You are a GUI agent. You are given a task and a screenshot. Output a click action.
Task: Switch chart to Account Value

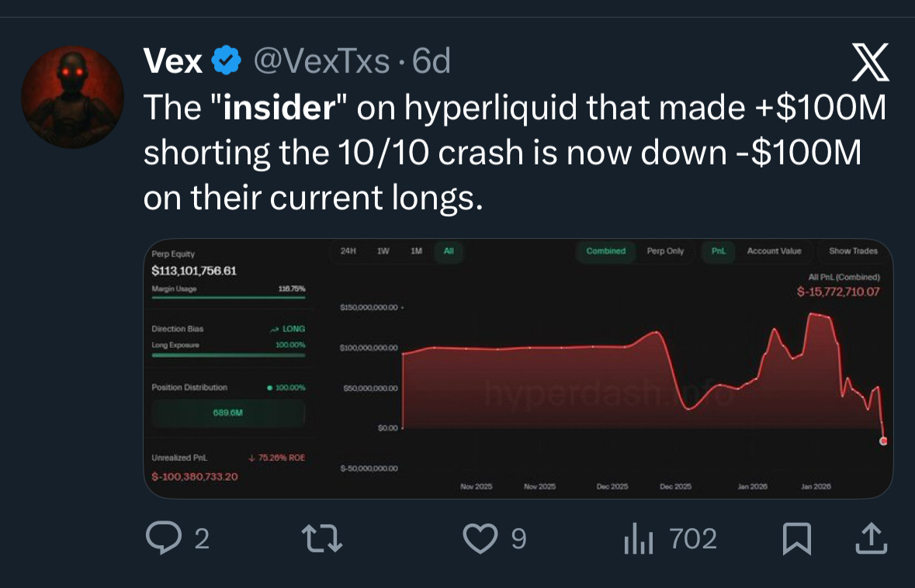(774, 251)
